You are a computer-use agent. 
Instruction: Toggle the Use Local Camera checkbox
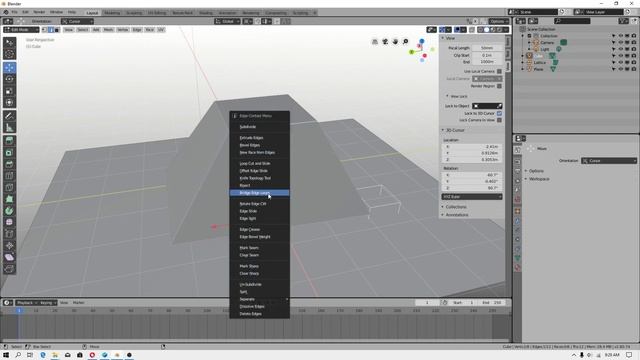[x=499, y=71]
